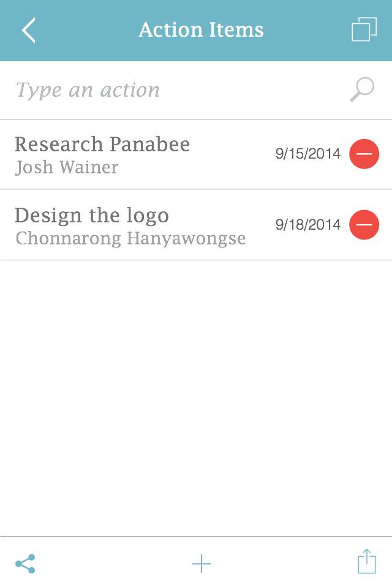Open the stacked windows icon in header

(364, 29)
